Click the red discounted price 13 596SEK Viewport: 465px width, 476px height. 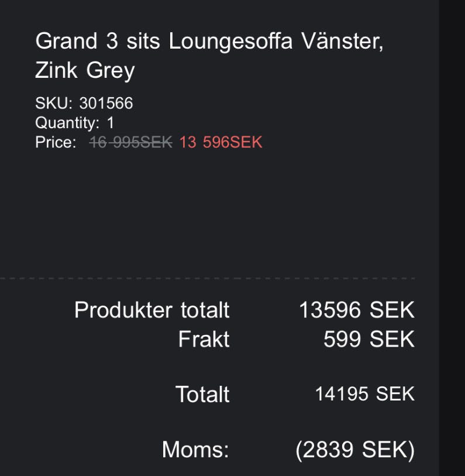click(221, 142)
